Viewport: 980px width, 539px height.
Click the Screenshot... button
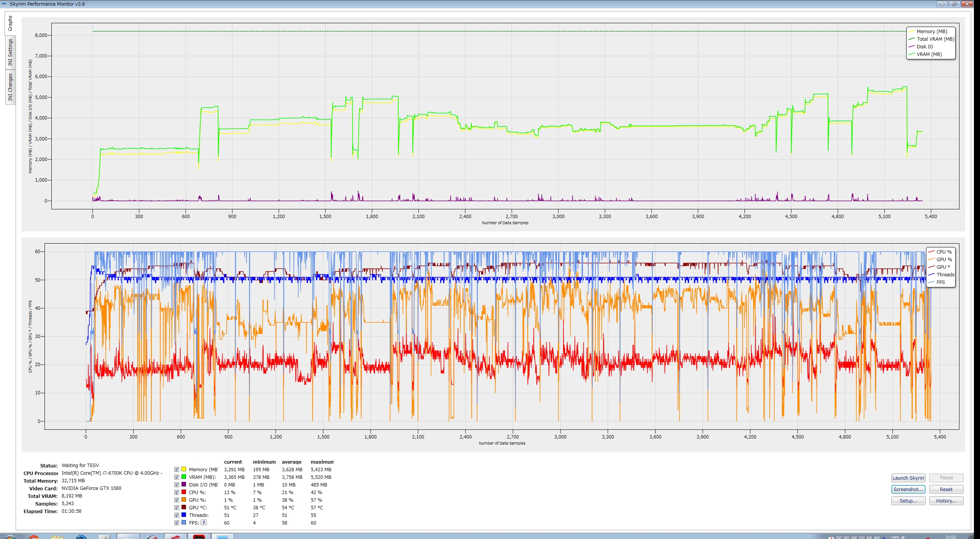tap(908, 489)
